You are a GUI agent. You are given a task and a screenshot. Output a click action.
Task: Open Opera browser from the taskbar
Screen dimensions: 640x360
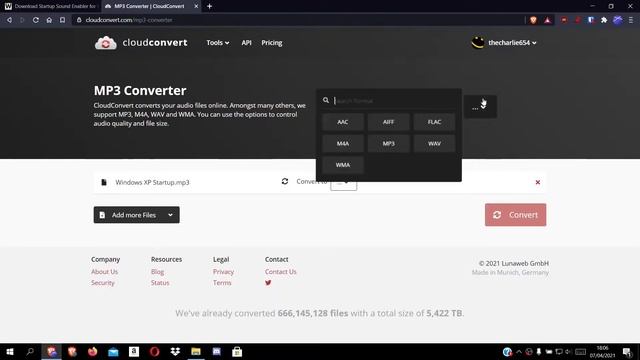[154, 351]
